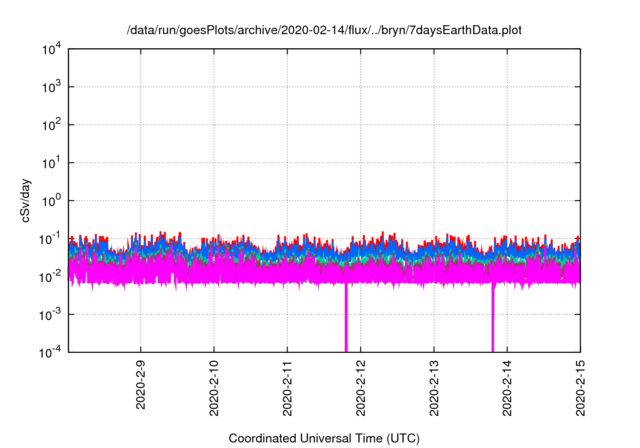Image resolution: width=640 pixels, height=448 pixels.
Task: Click the magenta dropout spike before 2020-2-12
Action: coord(346,320)
